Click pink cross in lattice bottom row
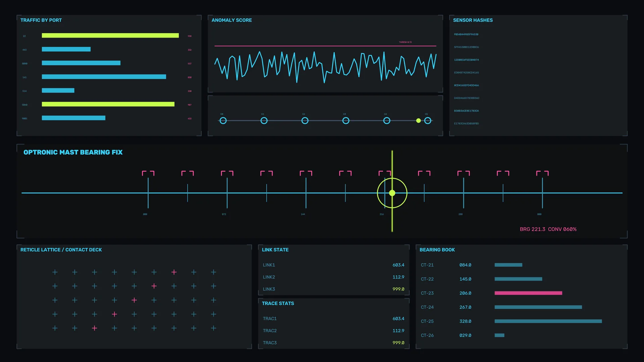 tap(95, 328)
